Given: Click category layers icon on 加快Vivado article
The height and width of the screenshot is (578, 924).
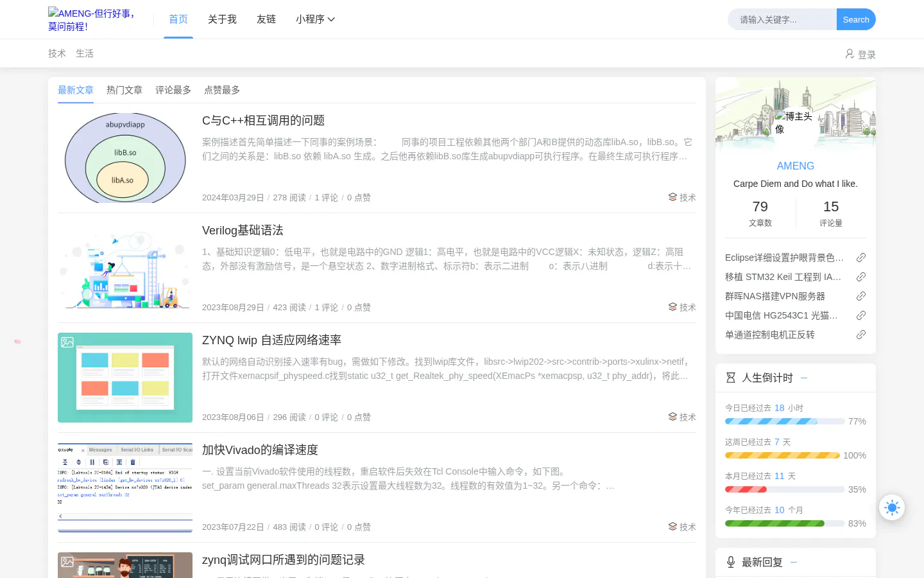Looking at the screenshot, I should click(672, 527).
